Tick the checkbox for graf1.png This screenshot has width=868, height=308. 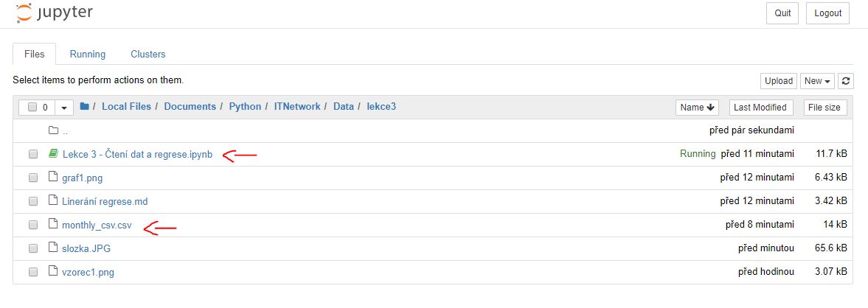(33, 178)
